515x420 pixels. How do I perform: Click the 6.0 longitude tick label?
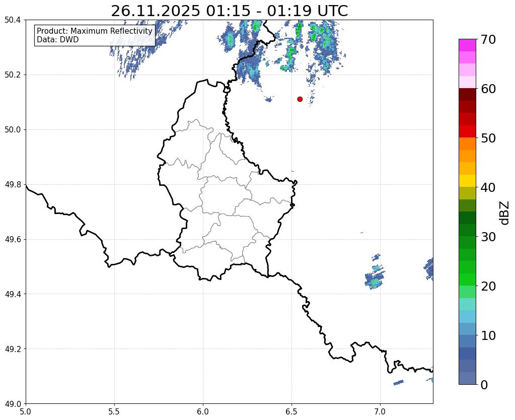click(203, 411)
